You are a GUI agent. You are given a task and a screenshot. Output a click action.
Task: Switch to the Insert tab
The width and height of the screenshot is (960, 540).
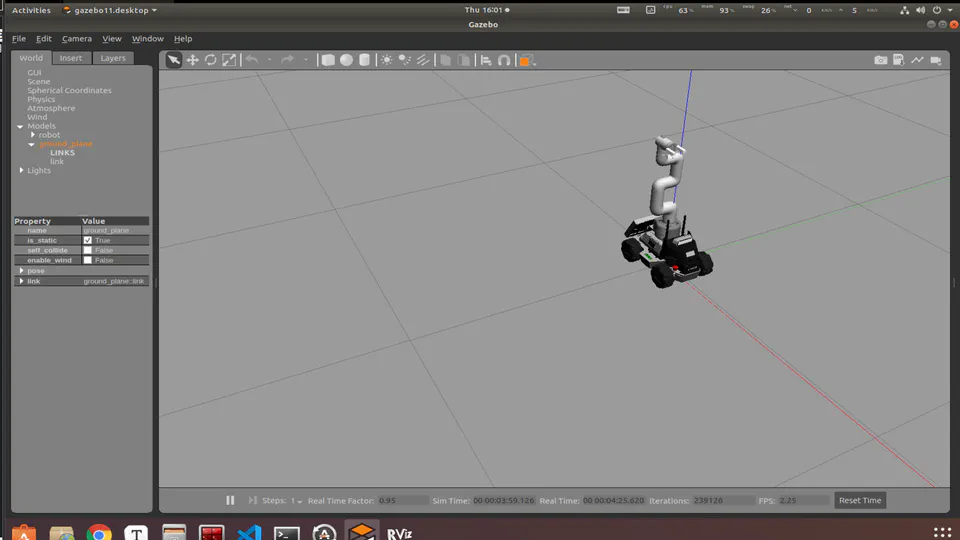tap(71, 58)
